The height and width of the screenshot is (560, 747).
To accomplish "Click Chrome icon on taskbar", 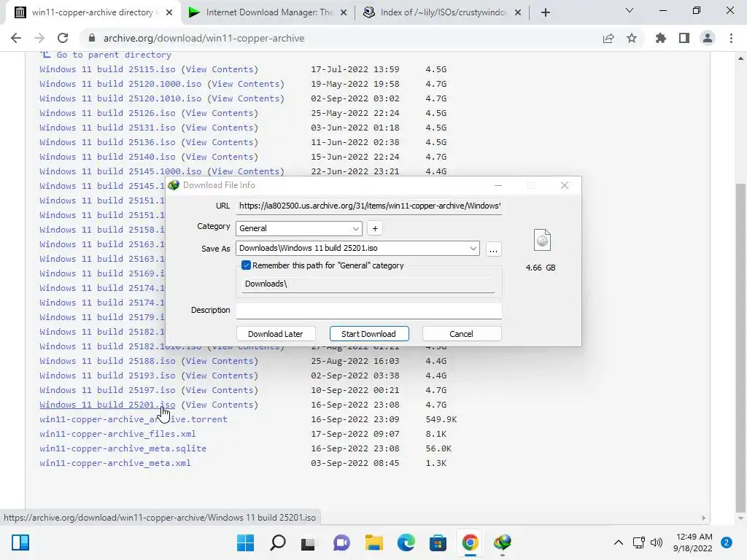I will 471,542.
